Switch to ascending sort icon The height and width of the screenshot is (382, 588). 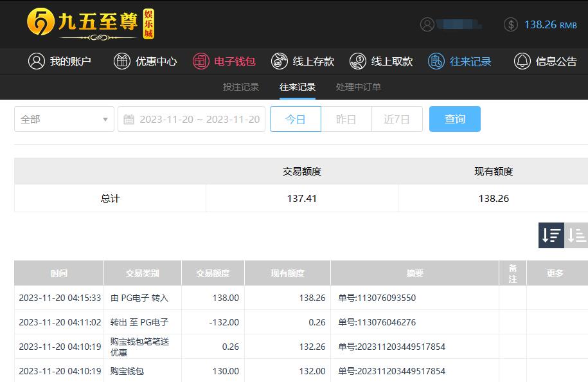click(576, 235)
